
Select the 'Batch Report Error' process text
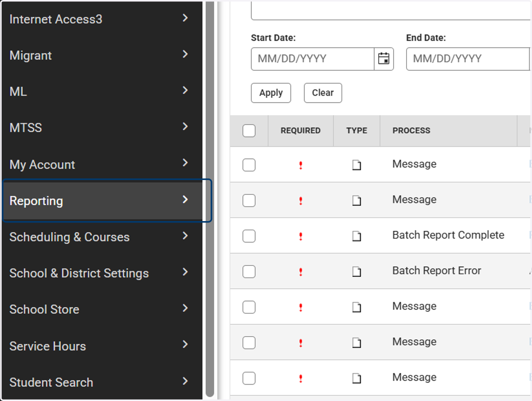pyautogui.click(x=437, y=271)
